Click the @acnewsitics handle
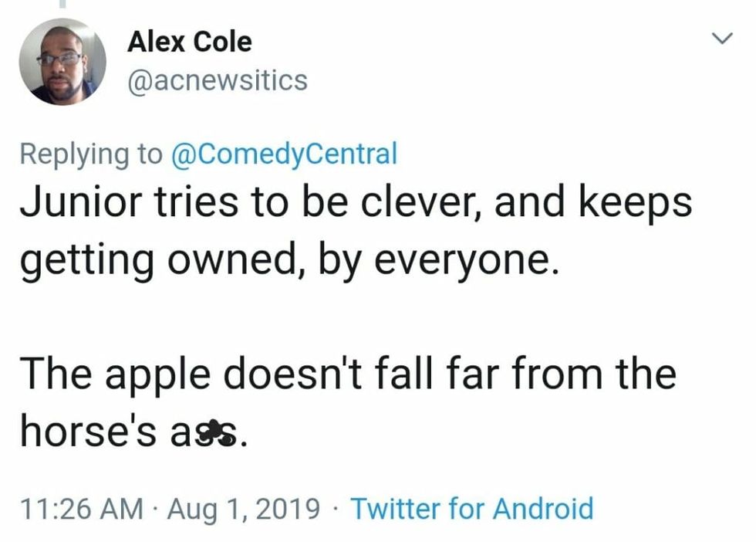 pyautogui.click(x=216, y=80)
